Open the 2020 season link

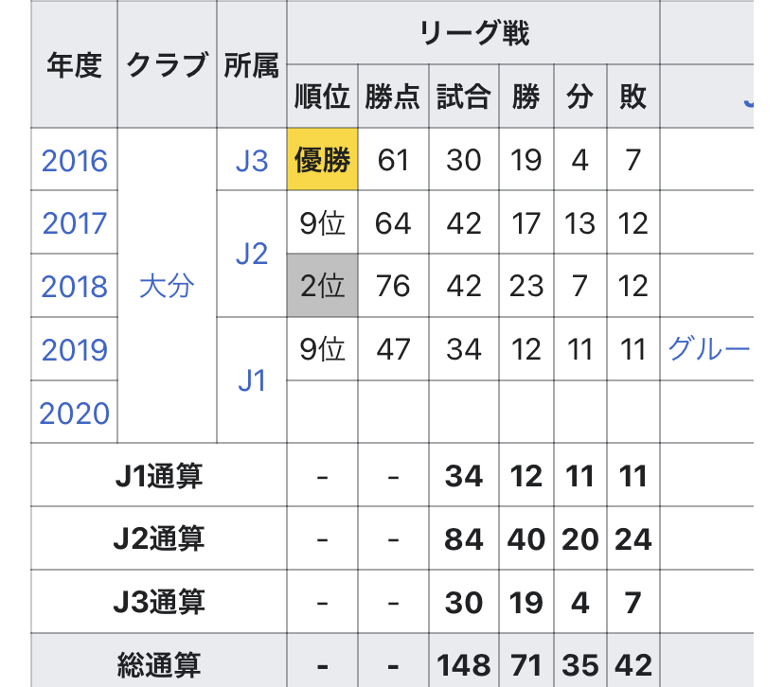click(x=75, y=414)
